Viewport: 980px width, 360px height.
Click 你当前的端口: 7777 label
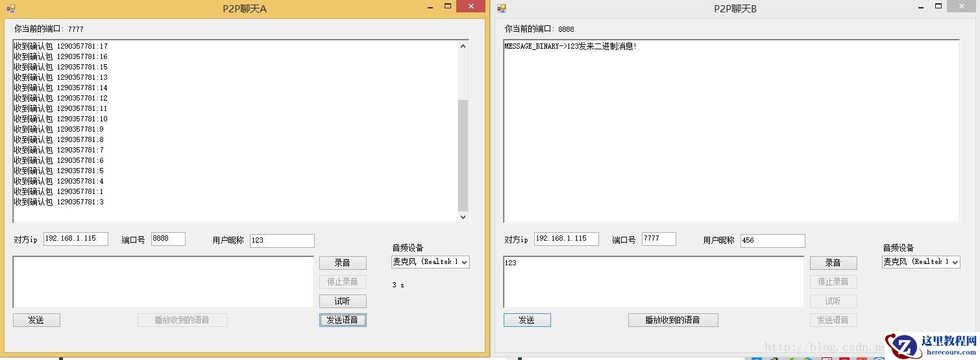(x=49, y=29)
